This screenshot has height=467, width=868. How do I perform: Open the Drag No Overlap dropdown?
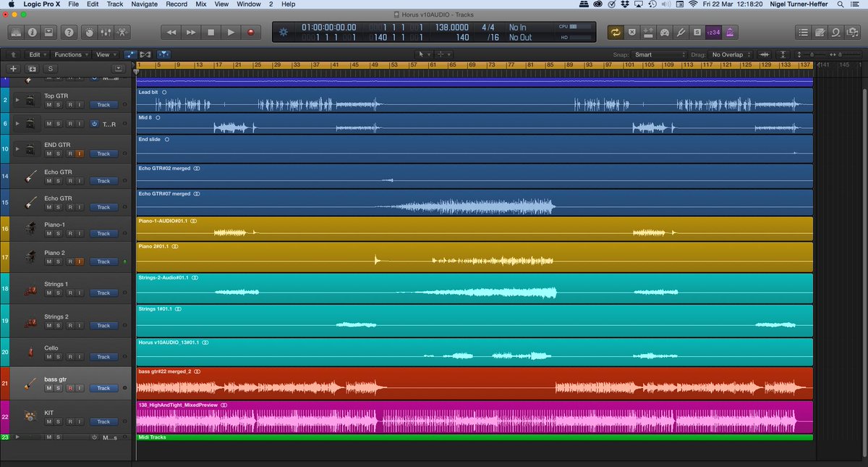point(731,54)
